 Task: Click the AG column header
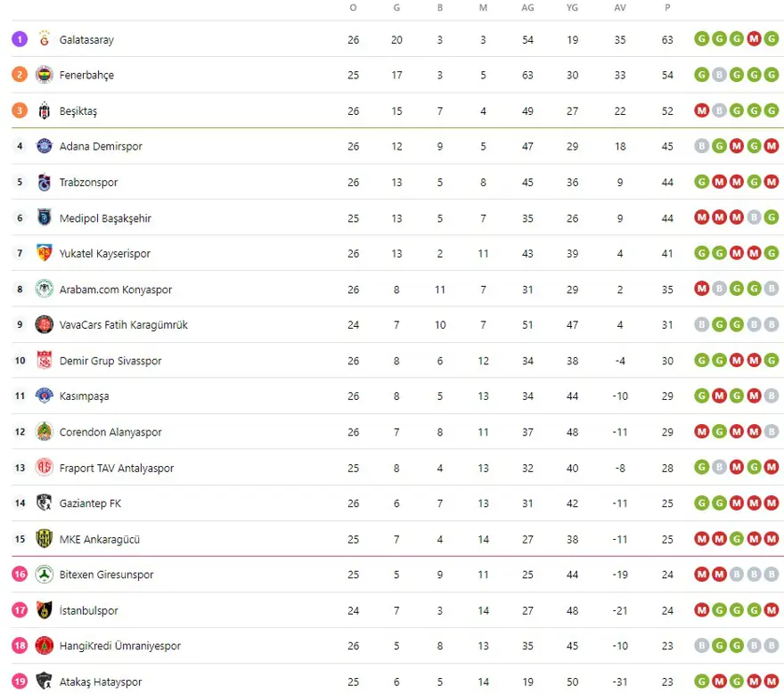pos(528,8)
